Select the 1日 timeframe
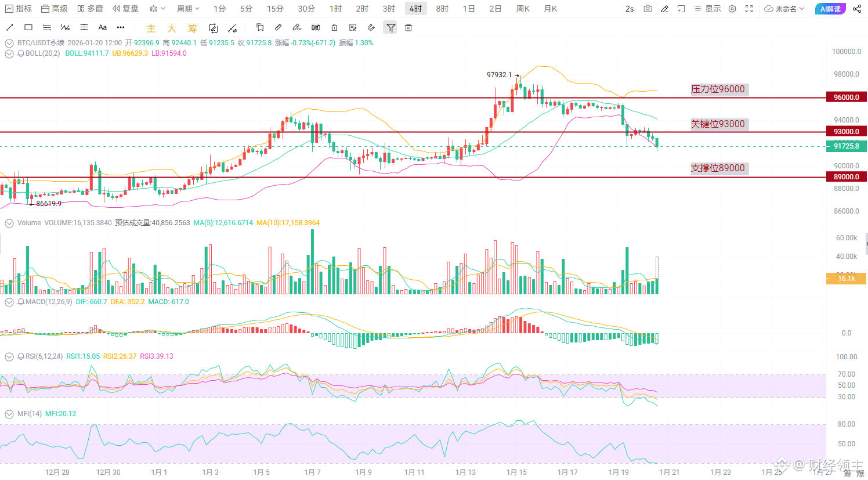The height and width of the screenshot is (480, 868). (x=469, y=9)
